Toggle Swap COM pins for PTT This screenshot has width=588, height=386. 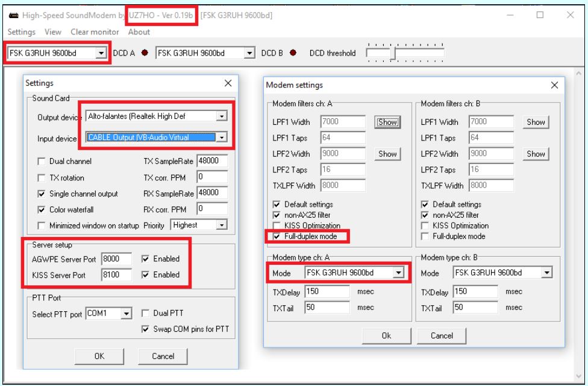[145, 329]
